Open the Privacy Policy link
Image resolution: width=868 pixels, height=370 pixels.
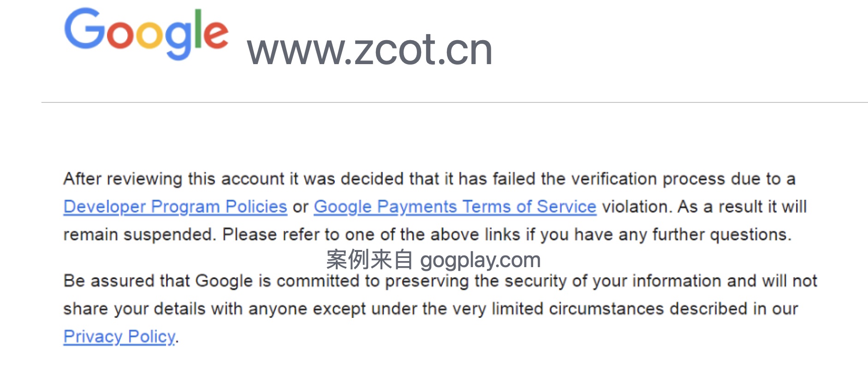point(119,337)
